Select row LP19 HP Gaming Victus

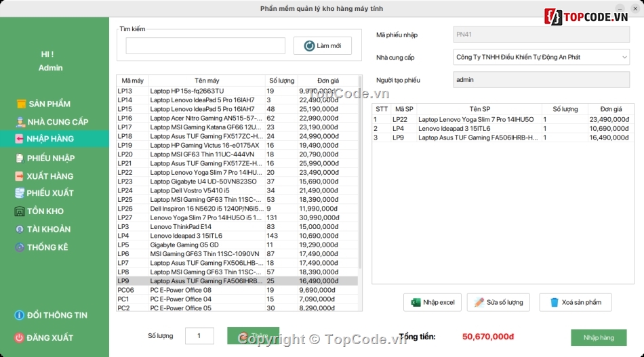pyautogui.click(x=237, y=145)
